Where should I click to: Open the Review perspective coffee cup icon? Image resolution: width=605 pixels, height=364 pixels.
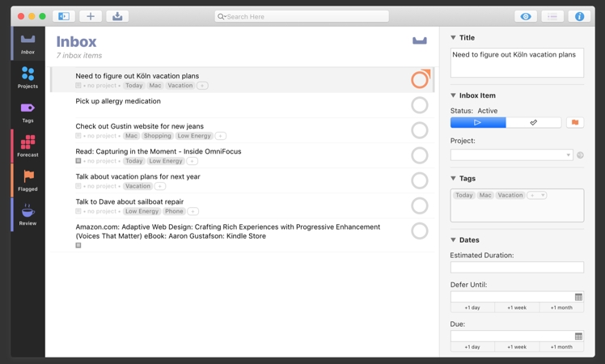point(27,214)
